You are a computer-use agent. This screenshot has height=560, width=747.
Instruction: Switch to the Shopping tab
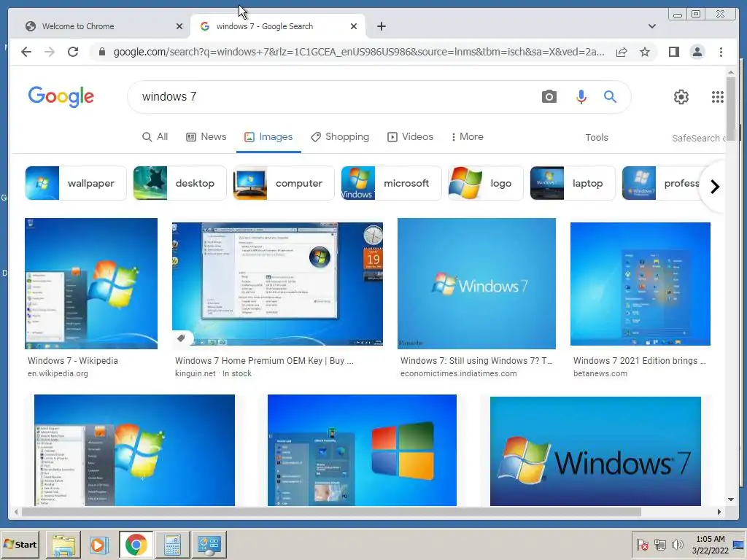pos(340,137)
